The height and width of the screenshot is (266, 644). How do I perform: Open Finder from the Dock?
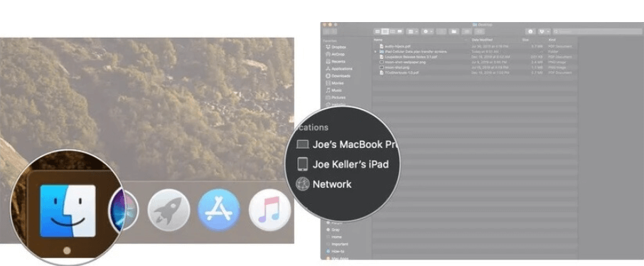tap(68, 211)
